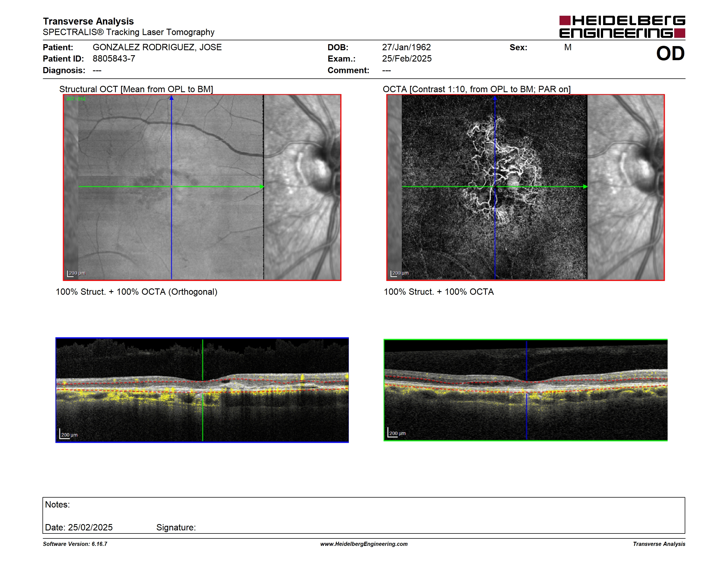
Task: Click the footer 'Transverse Analysis' text
Action: pyautogui.click(x=659, y=544)
